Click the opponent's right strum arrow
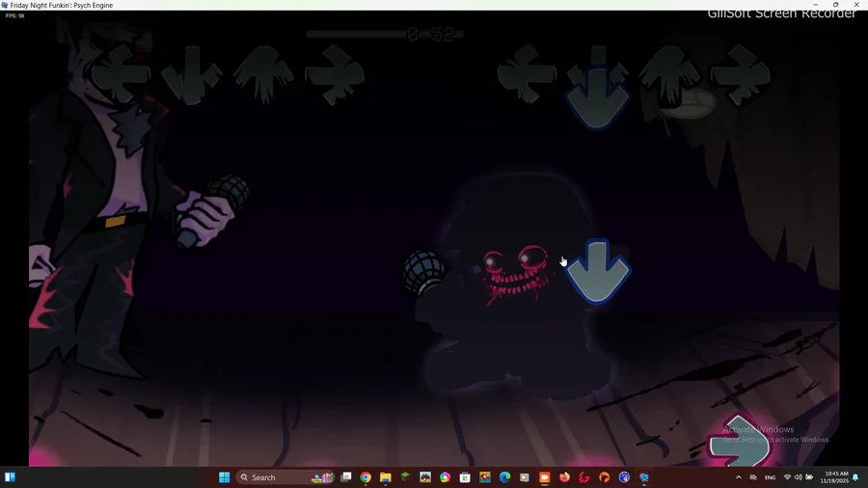Image resolution: width=868 pixels, height=488 pixels. (335, 74)
